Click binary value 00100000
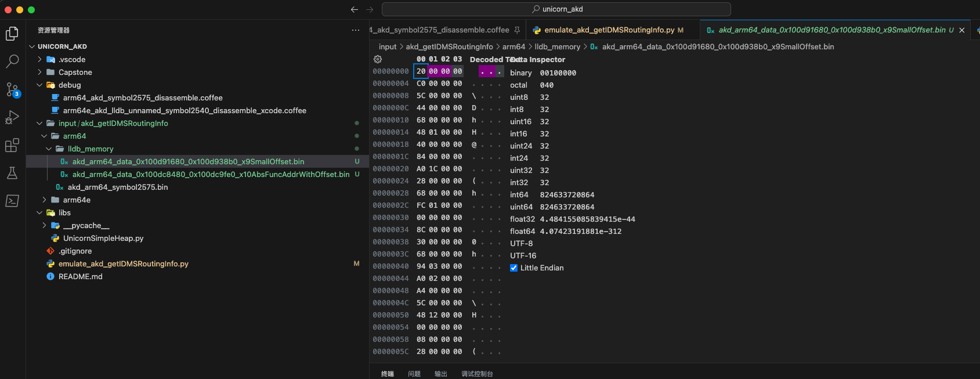This screenshot has height=379, width=980. [x=558, y=73]
